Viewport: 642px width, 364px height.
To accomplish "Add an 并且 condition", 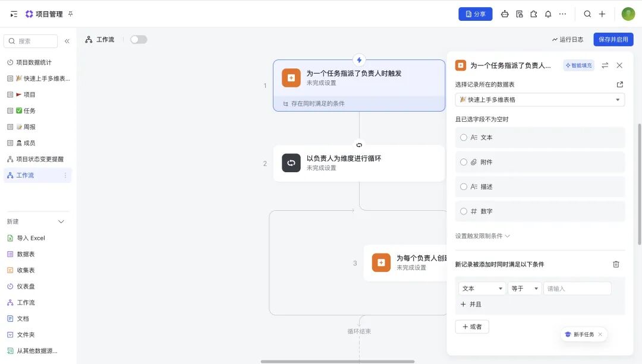I will (x=471, y=304).
